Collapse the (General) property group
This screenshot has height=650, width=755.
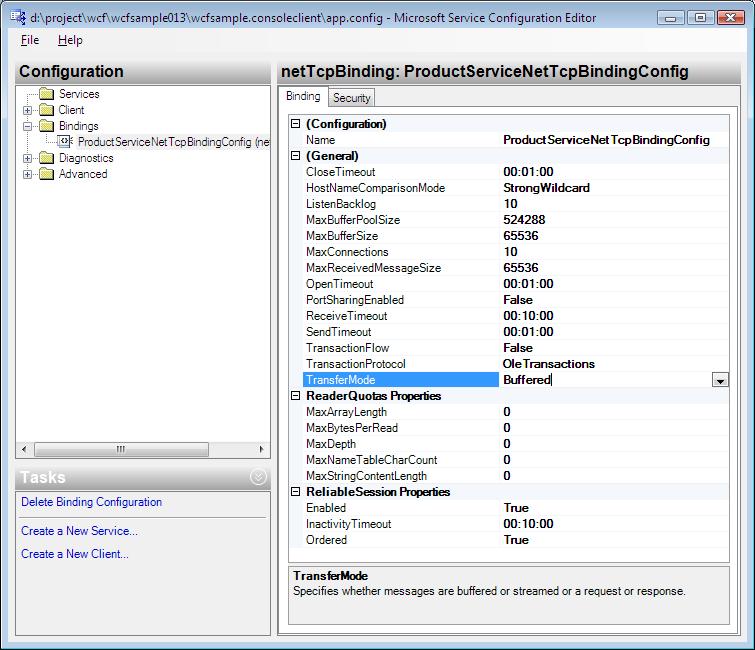[296, 156]
